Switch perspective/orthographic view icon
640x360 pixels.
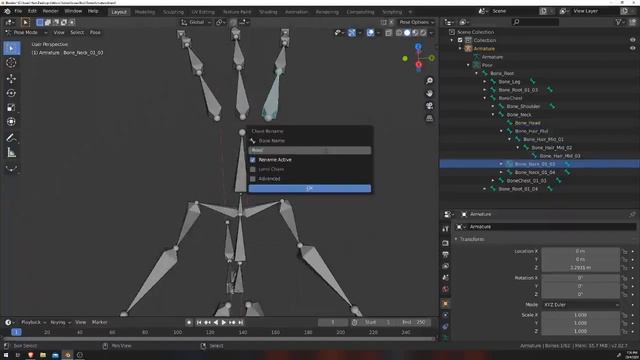point(429,118)
